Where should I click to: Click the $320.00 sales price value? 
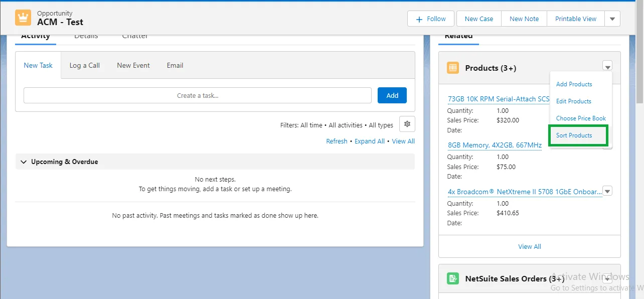click(508, 120)
